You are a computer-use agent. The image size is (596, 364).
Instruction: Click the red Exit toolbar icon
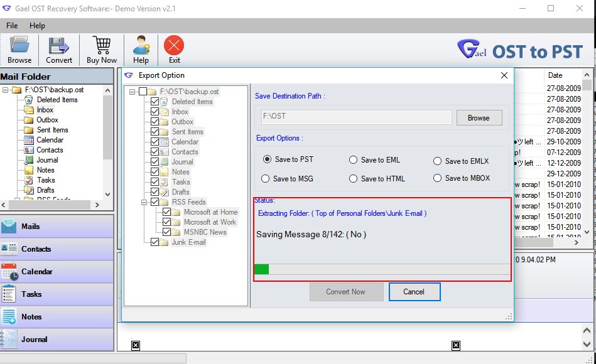tap(174, 46)
